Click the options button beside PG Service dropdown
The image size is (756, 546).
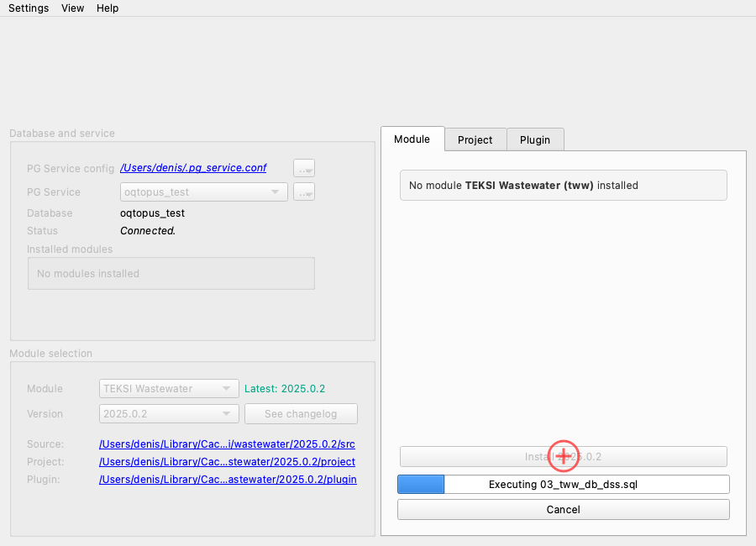304,192
